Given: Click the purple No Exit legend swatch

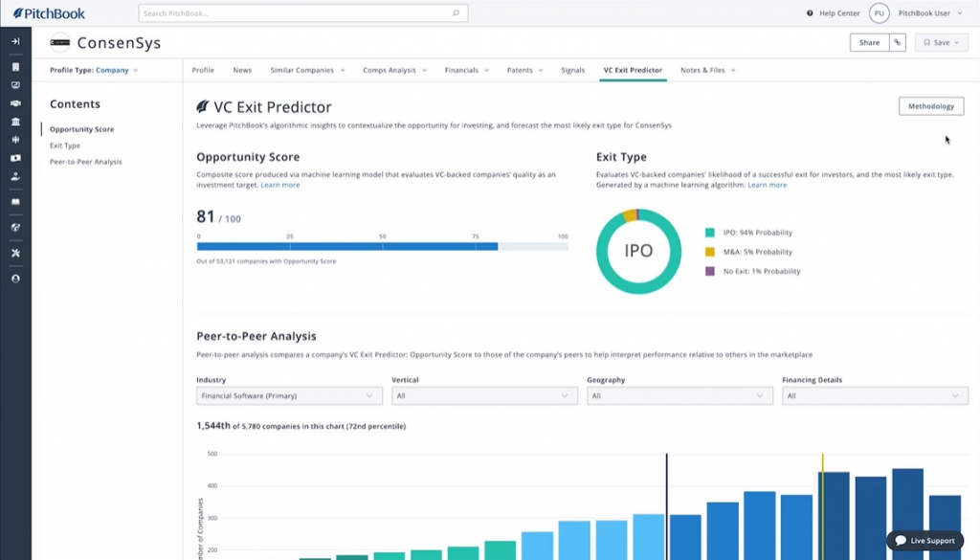Looking at the screenshot, I should tap(710, 271).
